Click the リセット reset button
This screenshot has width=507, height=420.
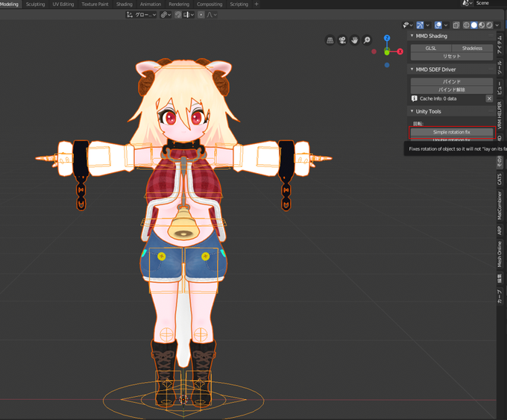coord(452,56)
